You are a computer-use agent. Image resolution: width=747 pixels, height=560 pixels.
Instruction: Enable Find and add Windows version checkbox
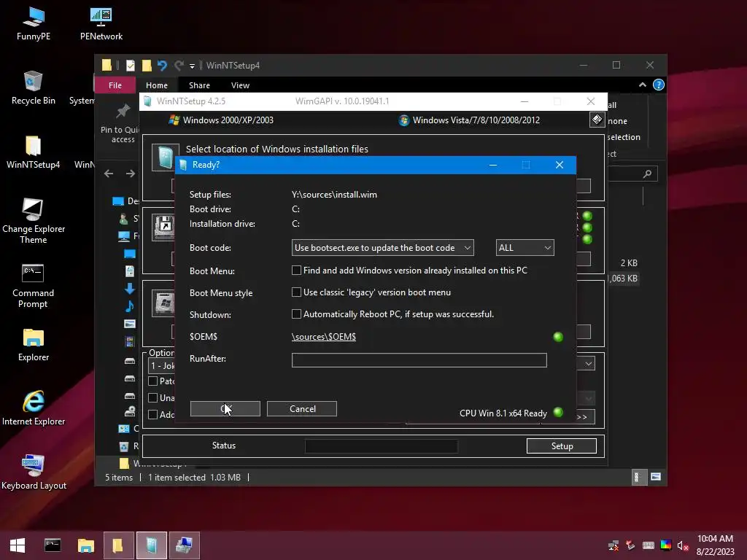[x=296, y=271]
